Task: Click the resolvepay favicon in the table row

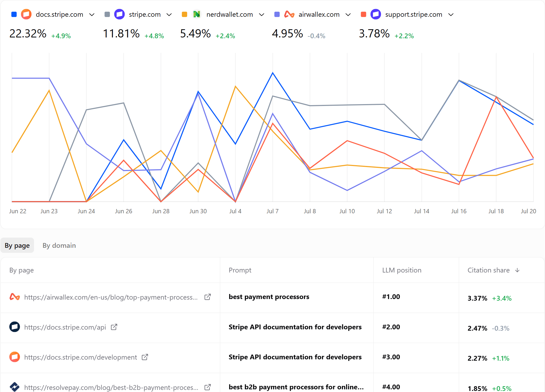Action: click(15, 387)
